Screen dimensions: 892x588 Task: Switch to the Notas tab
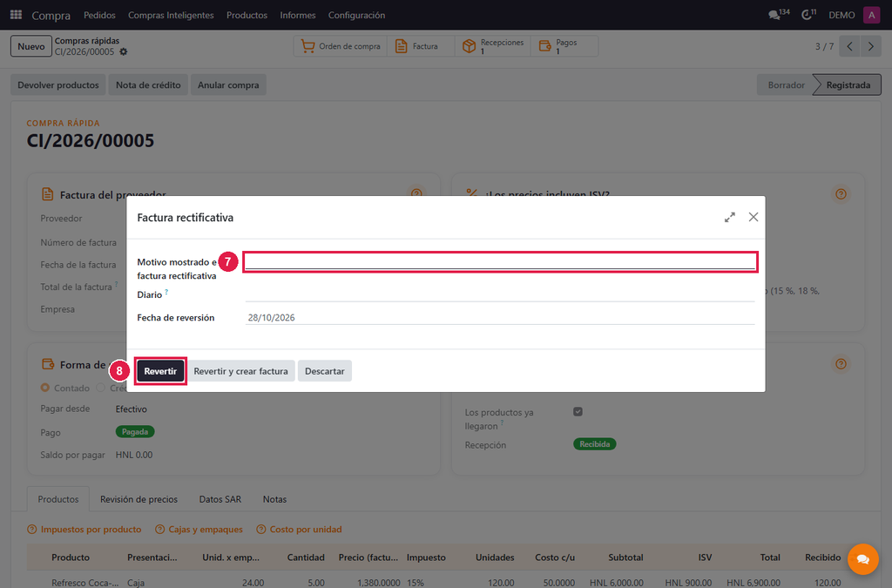tap(274, 499)
